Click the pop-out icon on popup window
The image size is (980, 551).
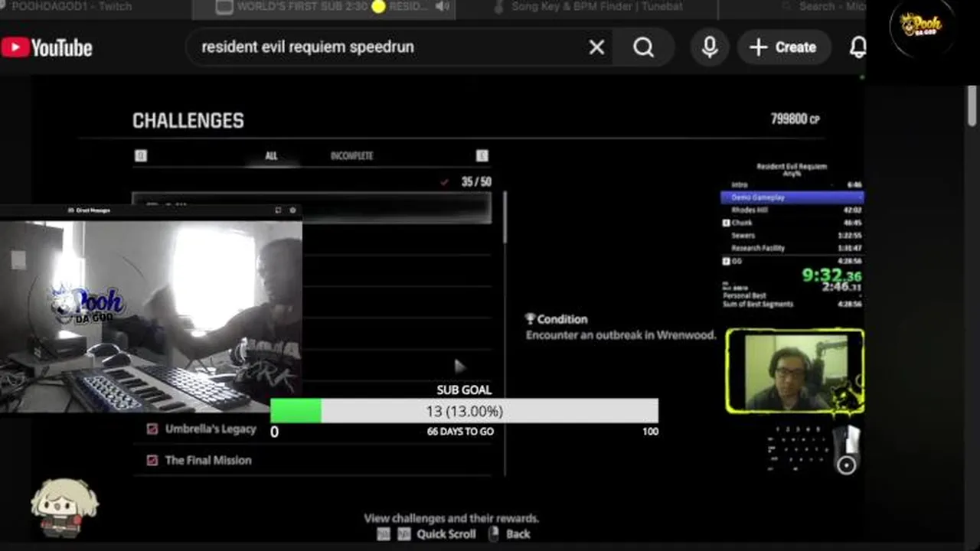[x=278, y=210]
